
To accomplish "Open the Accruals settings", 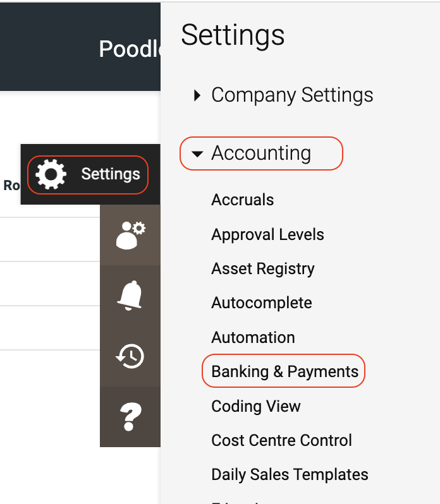I will (243, 200).
